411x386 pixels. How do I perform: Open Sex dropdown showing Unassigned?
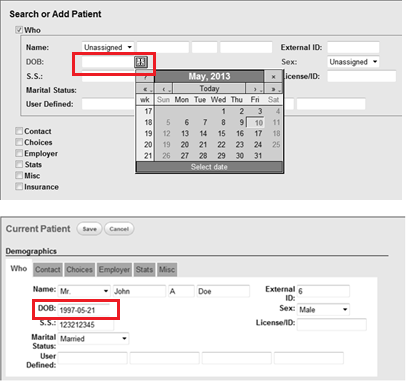353,62
